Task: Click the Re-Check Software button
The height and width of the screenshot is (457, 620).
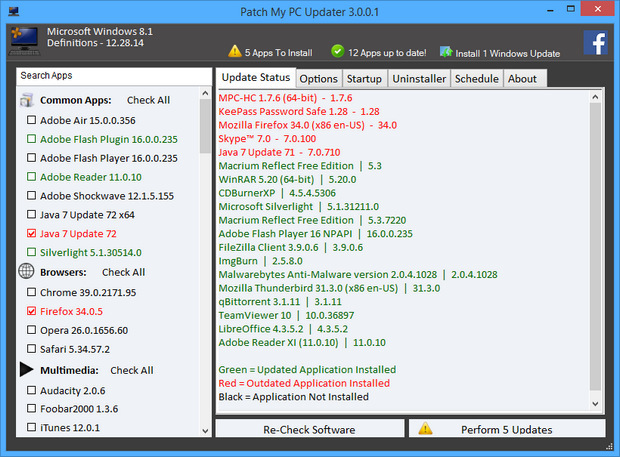Action: pyautogui.click(x=310, y=429)
